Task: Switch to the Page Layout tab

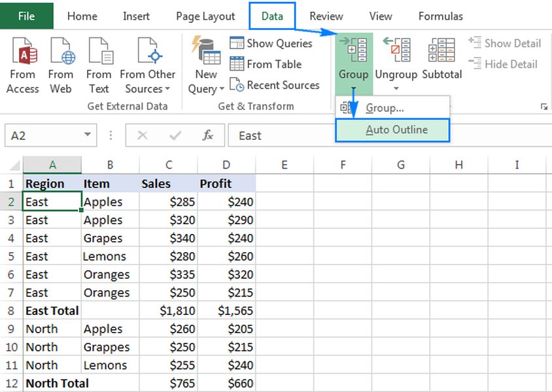Action: click(x=205, y=16)
